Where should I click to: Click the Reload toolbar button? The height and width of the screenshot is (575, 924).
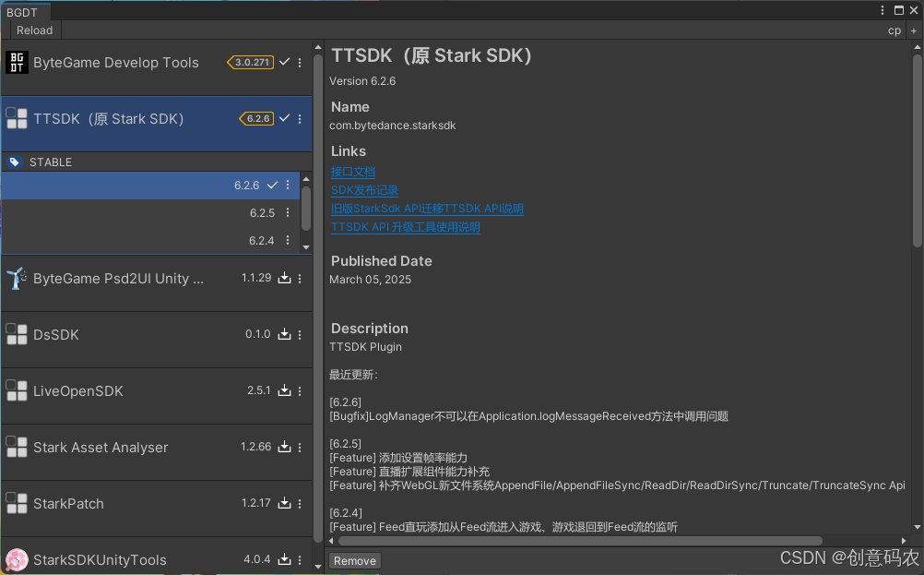(x=34, y=30)
